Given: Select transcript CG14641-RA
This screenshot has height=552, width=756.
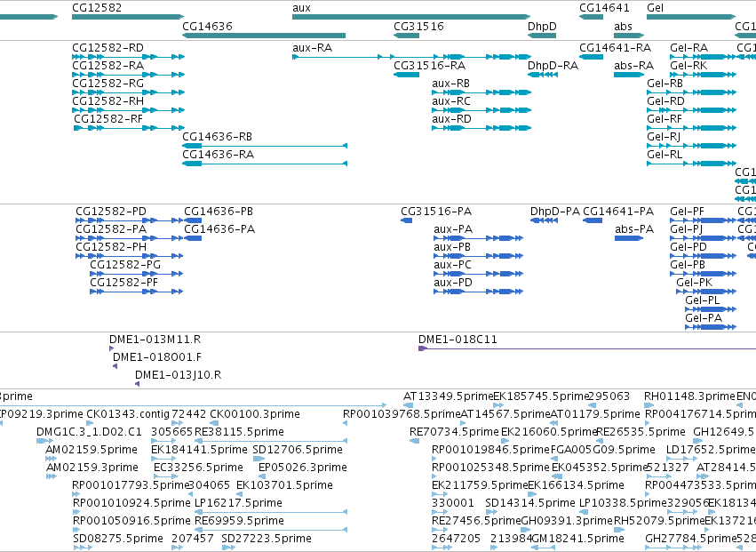Looking at the screenshot, I should click(x=616, y=48).
